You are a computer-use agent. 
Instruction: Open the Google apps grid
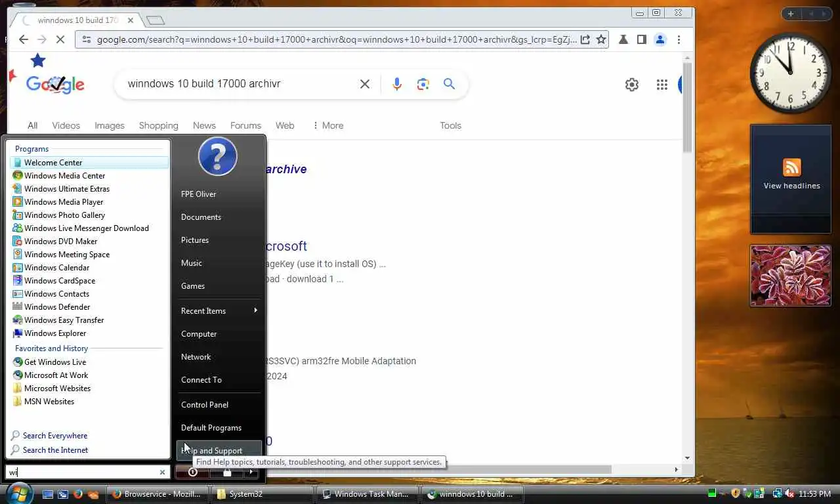(662, 84)
